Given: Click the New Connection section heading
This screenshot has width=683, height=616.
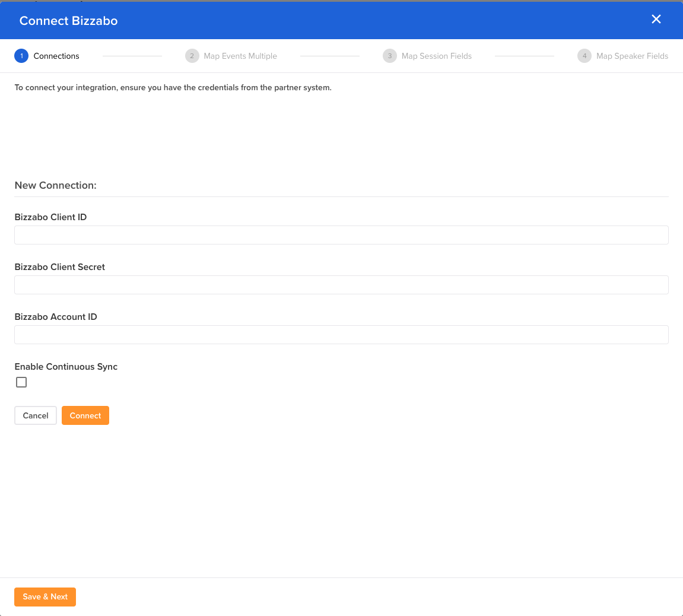Looking at the screenshot, I should point(55,185).
